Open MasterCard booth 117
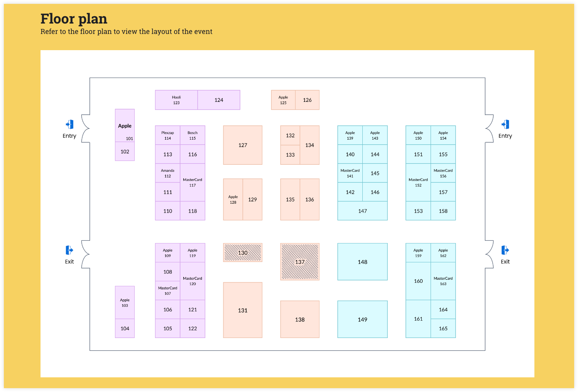 (193, 182)
